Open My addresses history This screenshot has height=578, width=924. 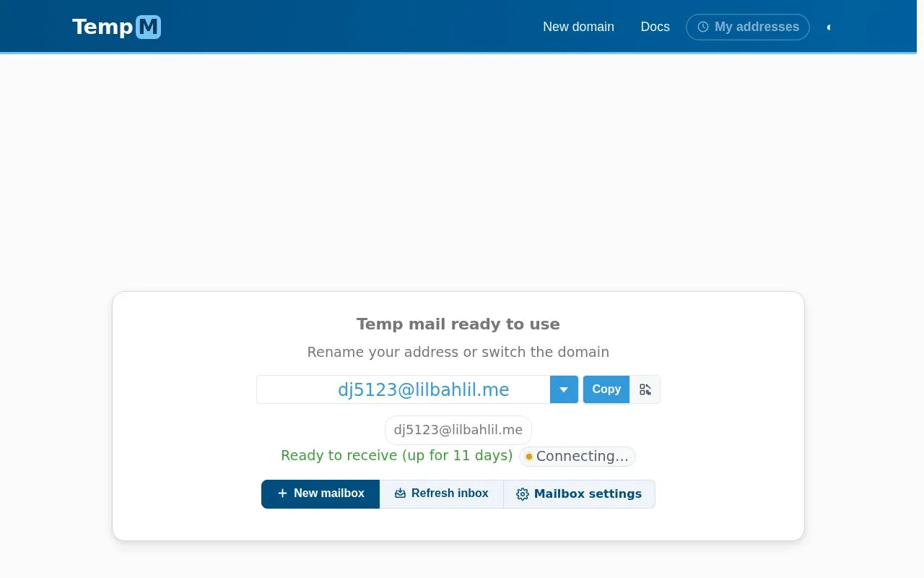tap(748, 27)
